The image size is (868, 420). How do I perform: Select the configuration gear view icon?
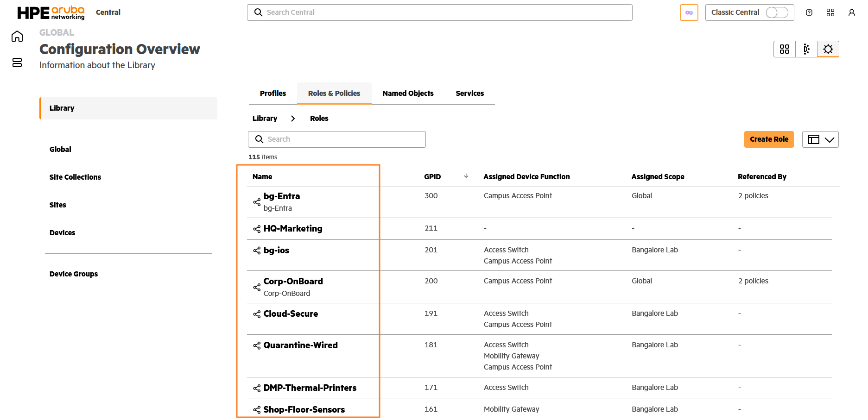coord(828,49)
